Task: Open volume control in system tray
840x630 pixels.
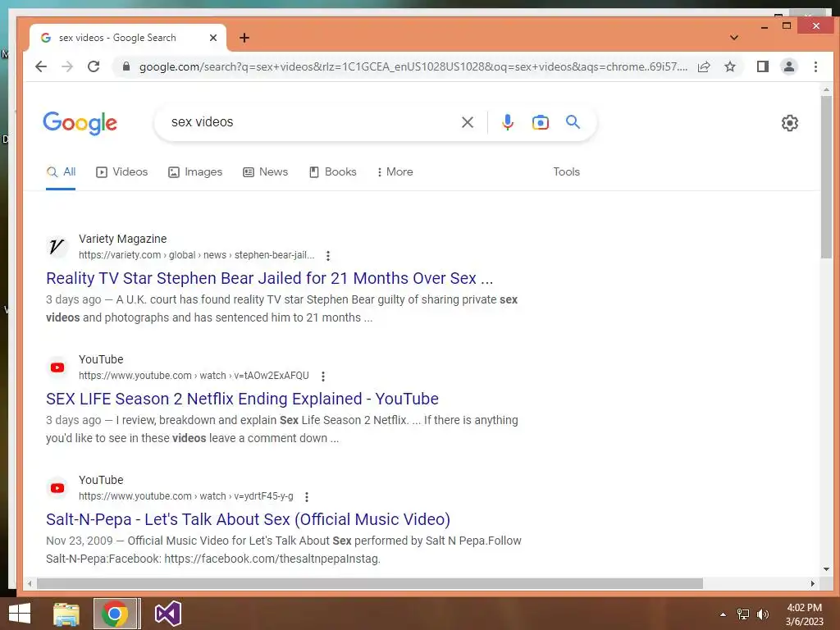Action: coord(763,614)
